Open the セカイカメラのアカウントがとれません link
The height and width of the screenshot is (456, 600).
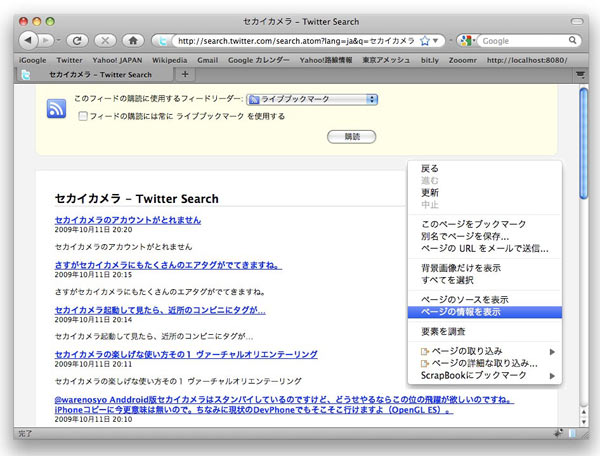tap(128, 220)
